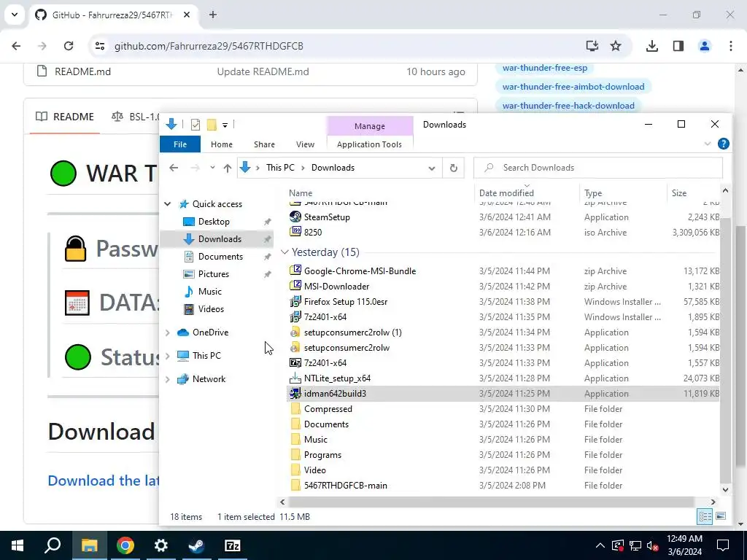The image size is (747, 560).
Task: Bookmark this GitHub page with star icon
Action: coord(616,46)
